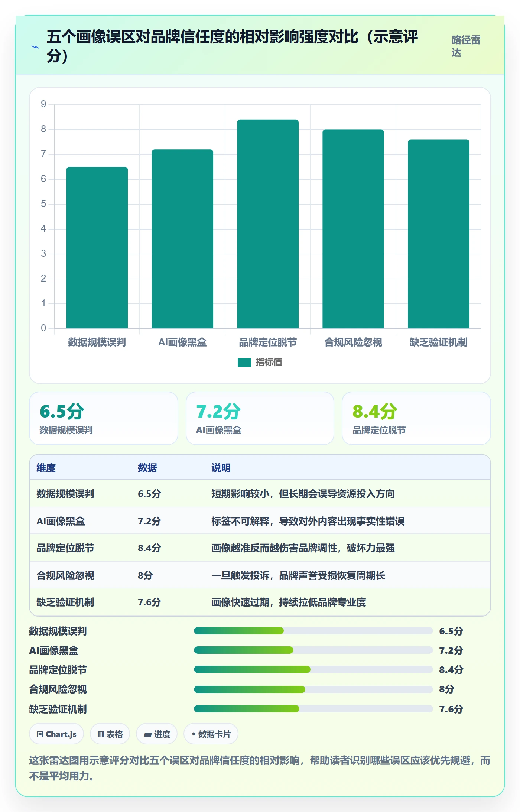
Task: Select the AI画像黑盒 bar in chart
Action: [x=182, y=239]
